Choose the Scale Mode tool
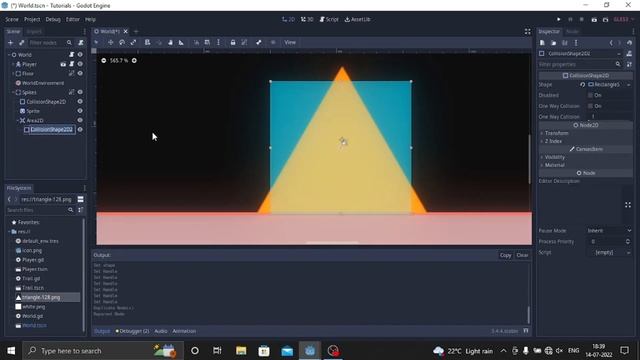 (133, 42)
